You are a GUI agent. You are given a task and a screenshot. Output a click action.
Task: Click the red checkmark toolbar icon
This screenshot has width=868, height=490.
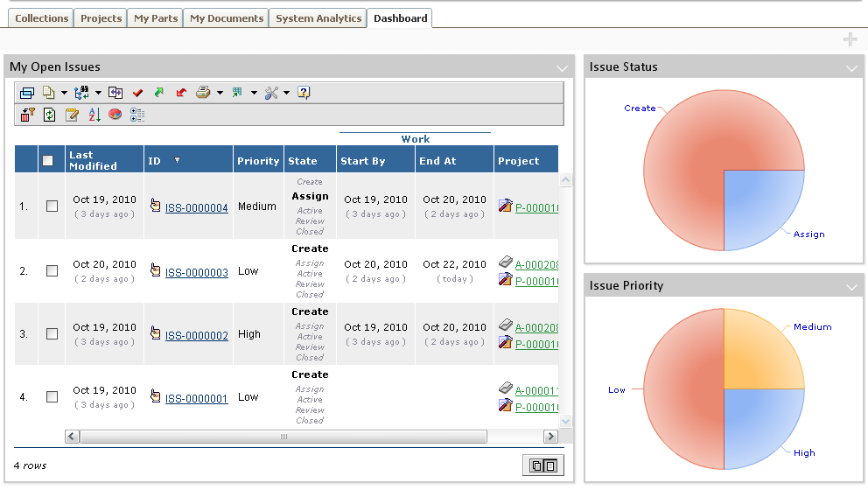(x=137, y=92)
